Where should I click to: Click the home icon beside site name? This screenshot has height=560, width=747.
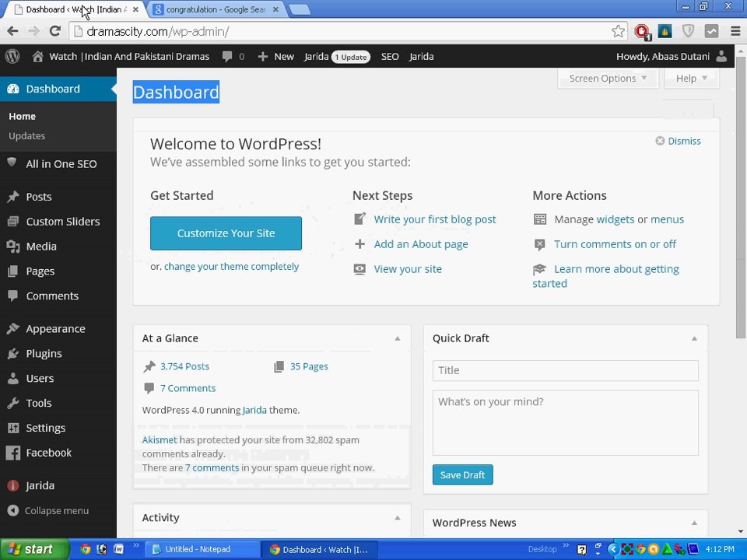(x=37, y=56)
